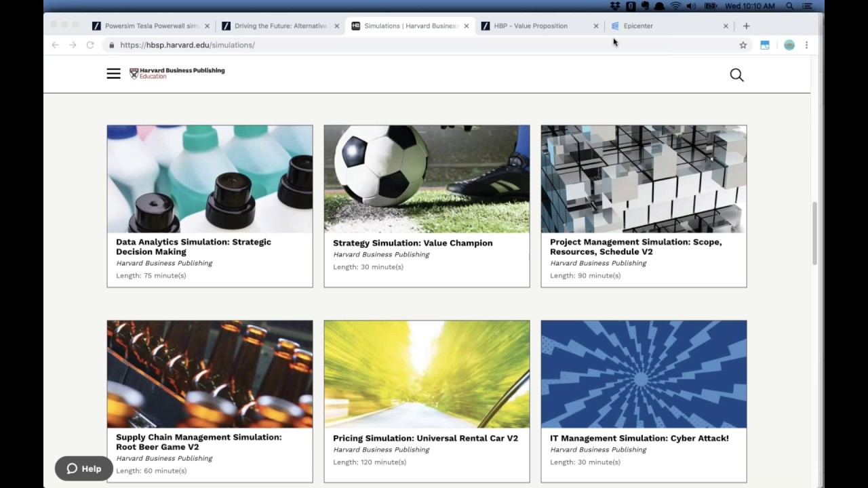Click publisher name under Value Champion
868x488 pixels.
[381, 254]
